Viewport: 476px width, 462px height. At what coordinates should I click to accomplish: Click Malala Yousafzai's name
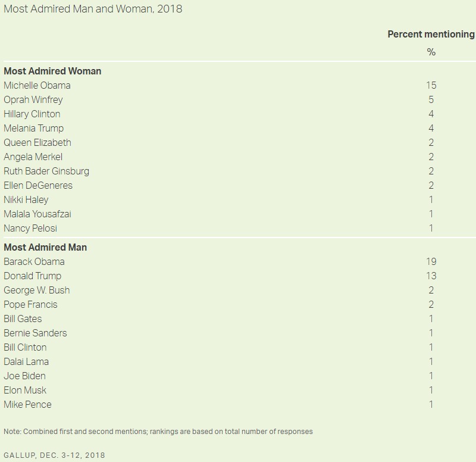pyautogui.click(x=37, y=214)
